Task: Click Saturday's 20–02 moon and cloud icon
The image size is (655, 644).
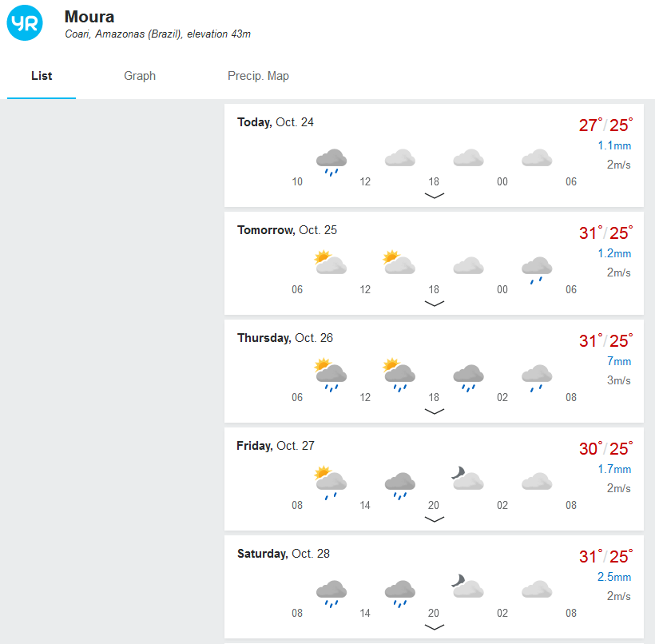Action: coord(467,586)
